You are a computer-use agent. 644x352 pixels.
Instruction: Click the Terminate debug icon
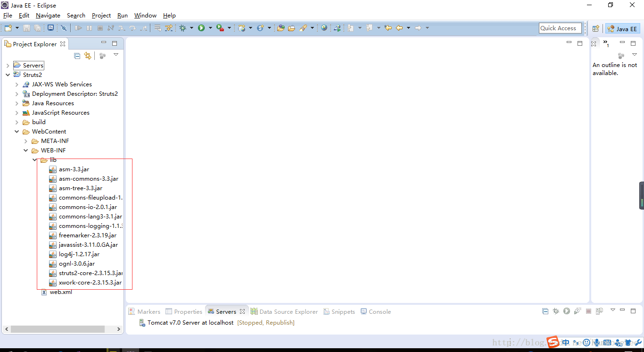pos(100,28)
